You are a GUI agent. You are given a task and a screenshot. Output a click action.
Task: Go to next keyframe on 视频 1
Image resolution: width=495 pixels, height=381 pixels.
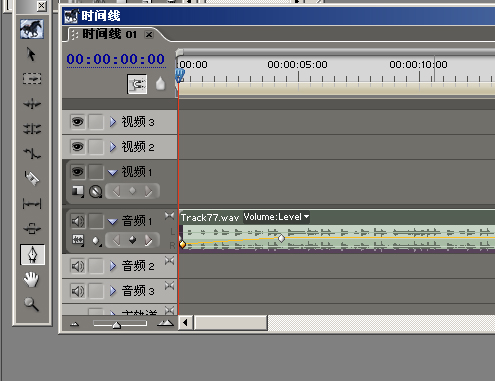pyautogui.click(x=149, y=191)
